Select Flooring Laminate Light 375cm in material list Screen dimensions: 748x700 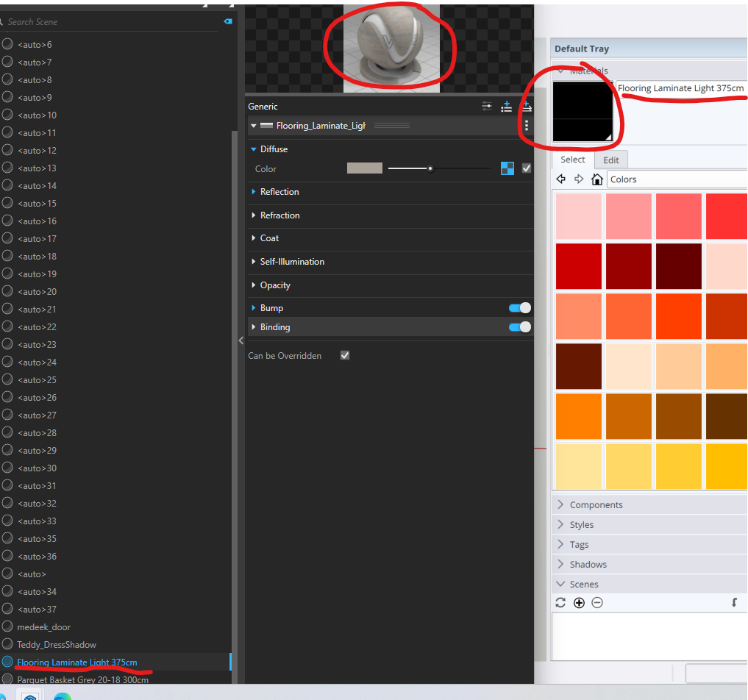pos(76,662)
